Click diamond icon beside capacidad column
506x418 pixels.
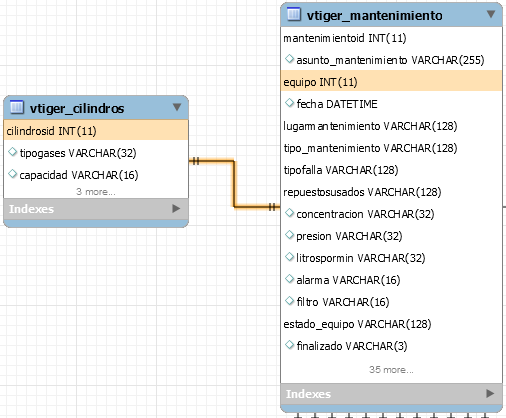pos(12,174)
